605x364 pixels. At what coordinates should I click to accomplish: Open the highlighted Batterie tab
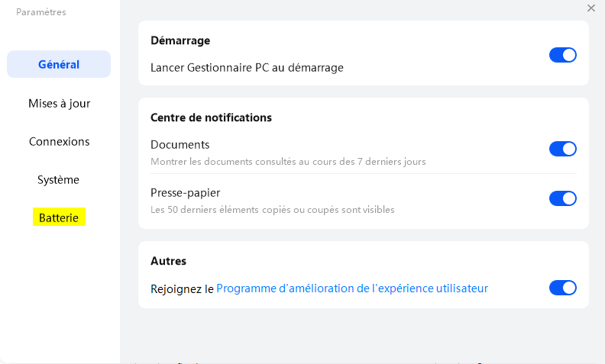click(59, 217)
